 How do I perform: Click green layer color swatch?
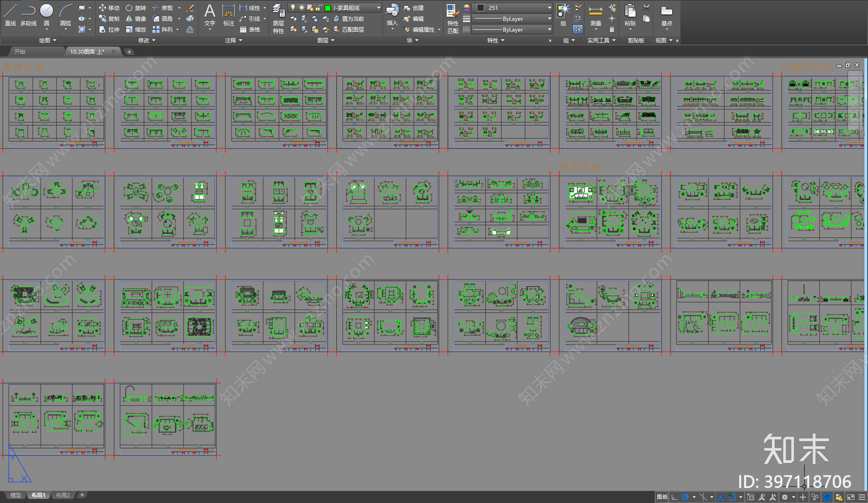pos(328,8)
